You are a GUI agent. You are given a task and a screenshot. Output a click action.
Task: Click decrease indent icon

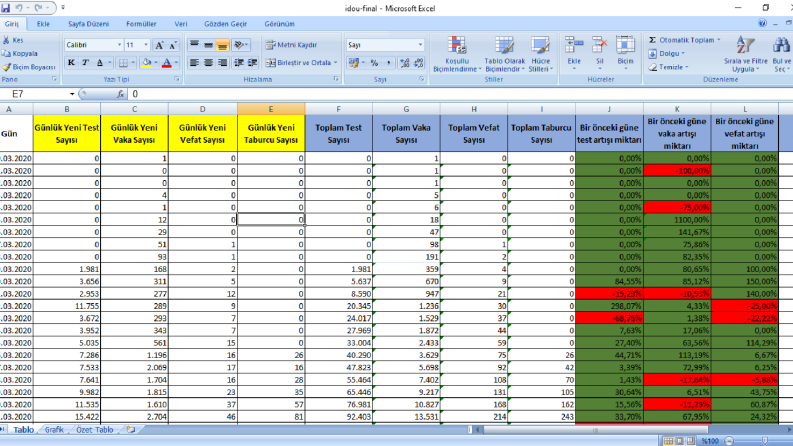point(239,63)
